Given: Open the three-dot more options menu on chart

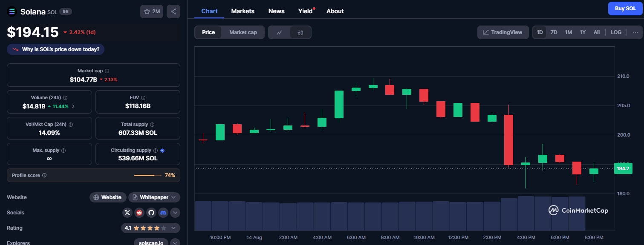Looking at the screenshot, I should [x=635, y=32].
